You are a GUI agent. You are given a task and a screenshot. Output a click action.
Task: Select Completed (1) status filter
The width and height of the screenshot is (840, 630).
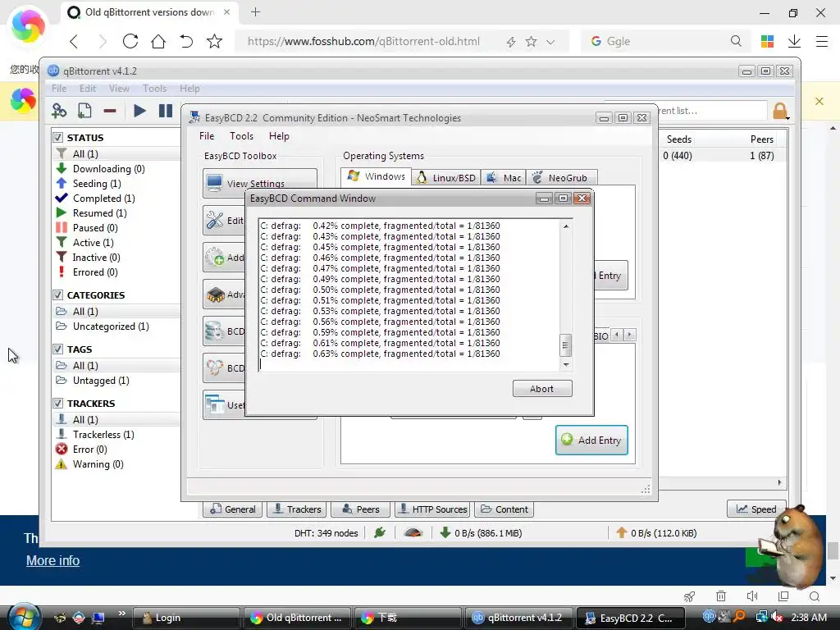coord(104,199)
